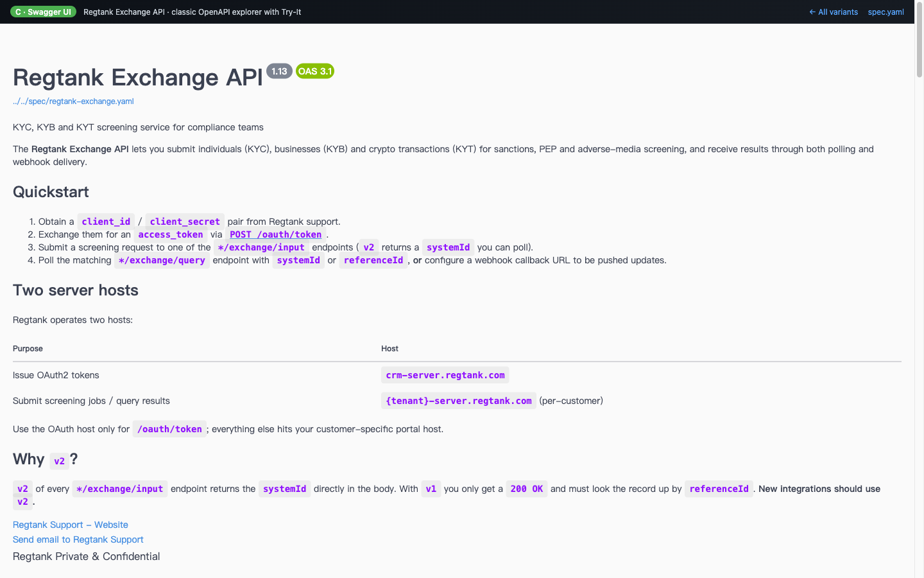Click the Host table column header

tap(389, 349)
